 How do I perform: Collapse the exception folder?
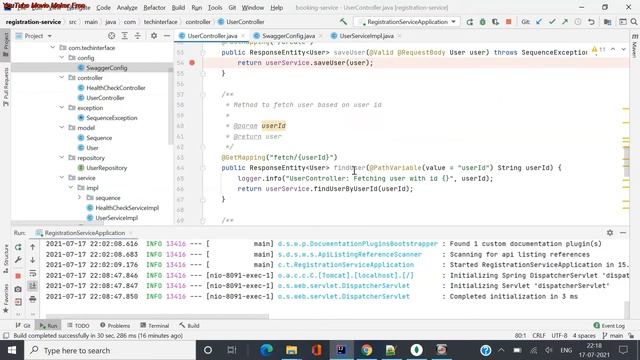click(x=62, y=108)
